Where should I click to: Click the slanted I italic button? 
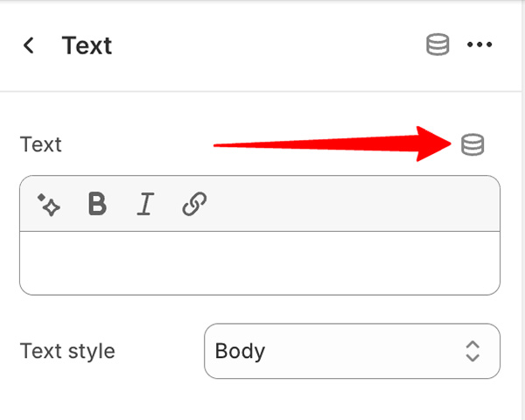pos(145,204)
